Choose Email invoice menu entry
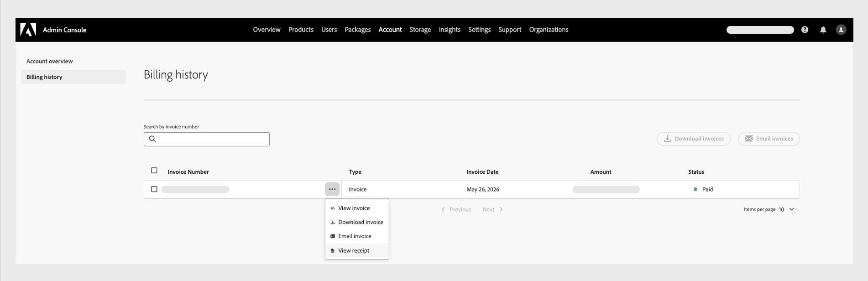The height and width of the screenshot is (281, 868). coord(357,236)
